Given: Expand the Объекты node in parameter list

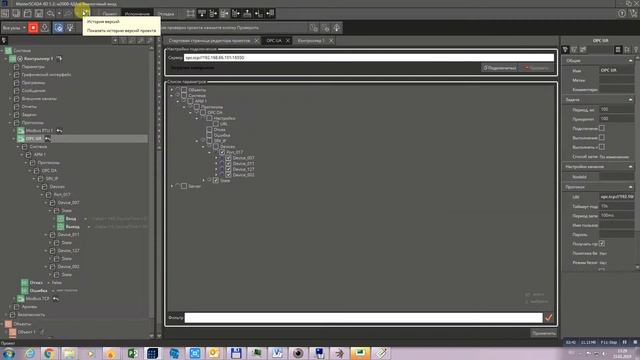Looking at the screenshot, I should [172, 90].
